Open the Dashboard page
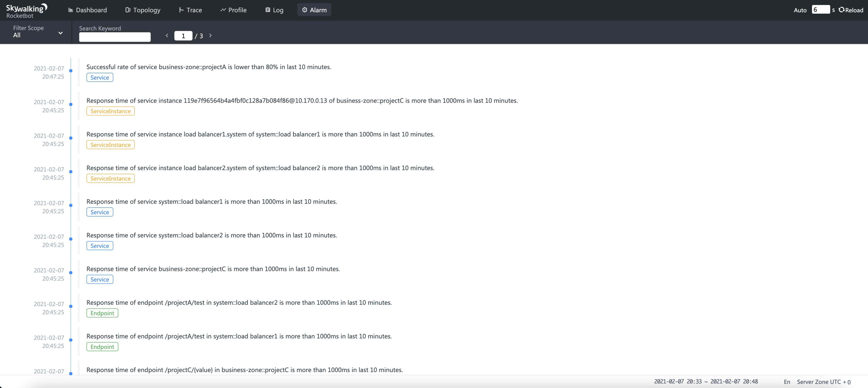Image resolution: width=868 pixels, height=388 pixels. point(87,10)
